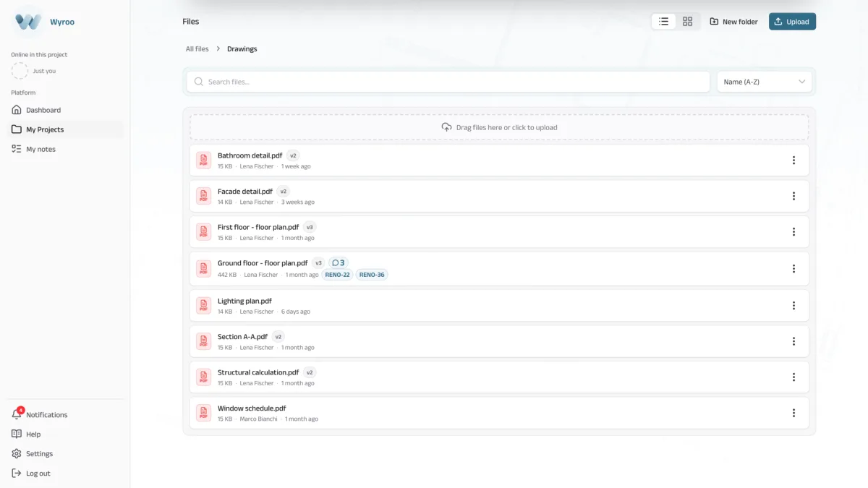Screen dimensions: 868x488
Task: Open the Name (A-Z) sort dropdown
Action: pyautogui.click(x=765, y=82)
